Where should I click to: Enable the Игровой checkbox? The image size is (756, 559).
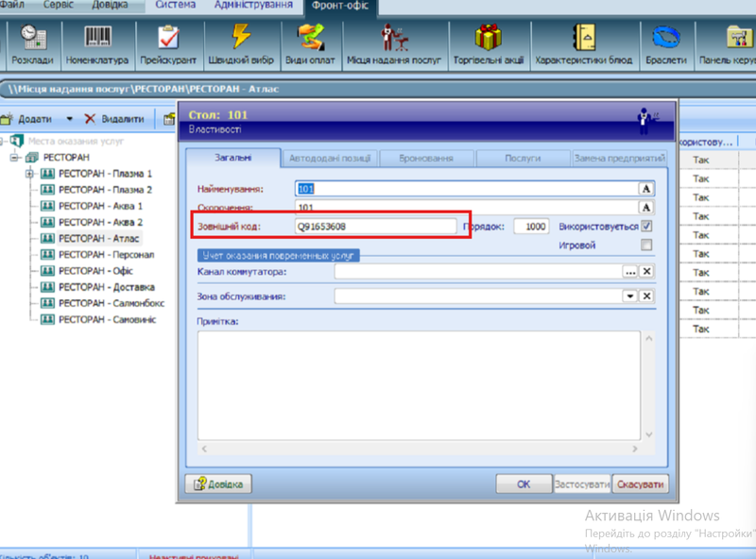coord(646,245)
